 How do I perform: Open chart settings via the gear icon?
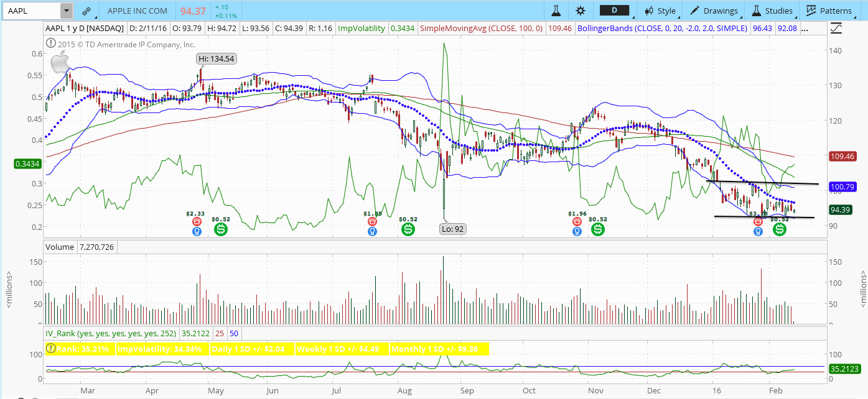tap(581, 11)
